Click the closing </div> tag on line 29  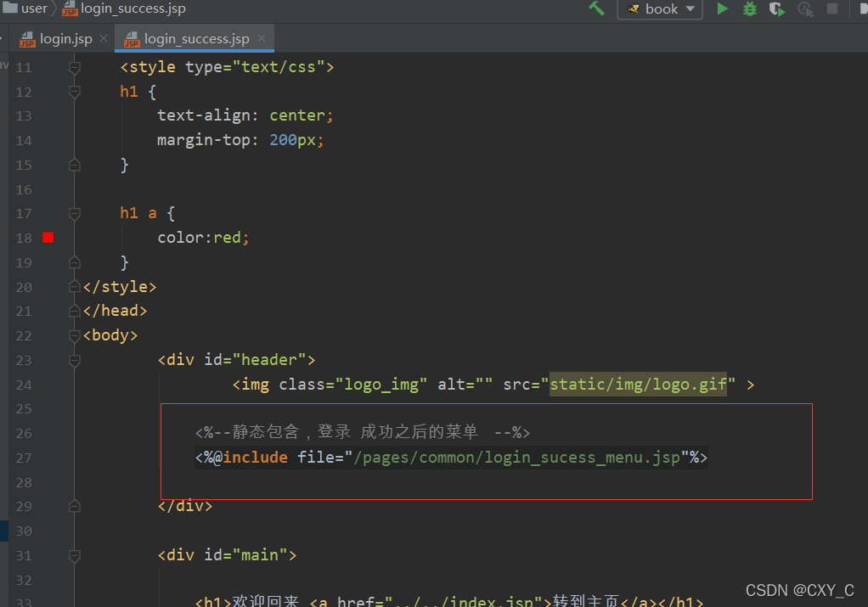click(185, 506)
